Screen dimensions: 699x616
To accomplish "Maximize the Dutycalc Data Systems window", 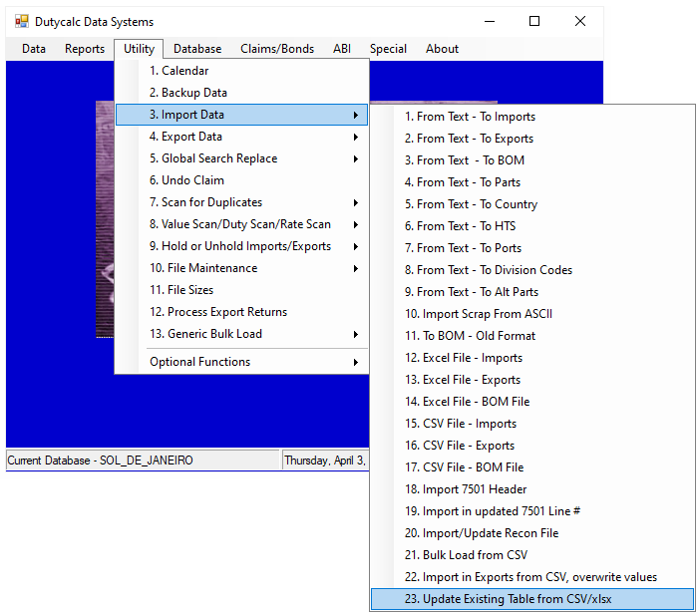I will click(x=534, y=21).
